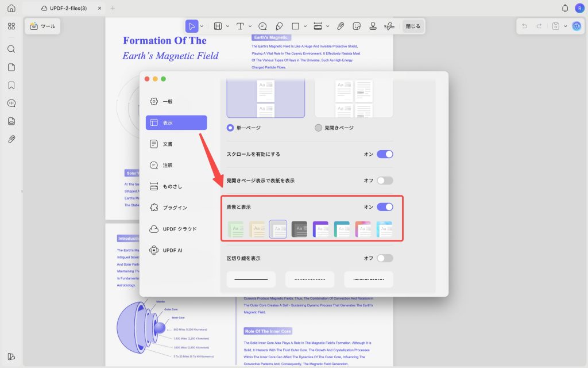Toggle 見開きページ表示で表紙を表示 switch
Screen dimensions: 588x368
coord(385,181)
